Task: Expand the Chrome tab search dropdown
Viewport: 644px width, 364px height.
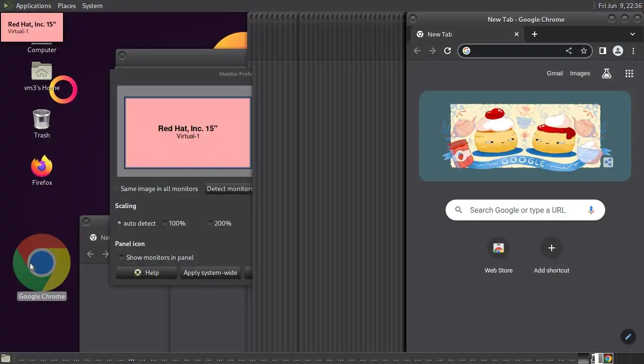Action: click(633, 34)
